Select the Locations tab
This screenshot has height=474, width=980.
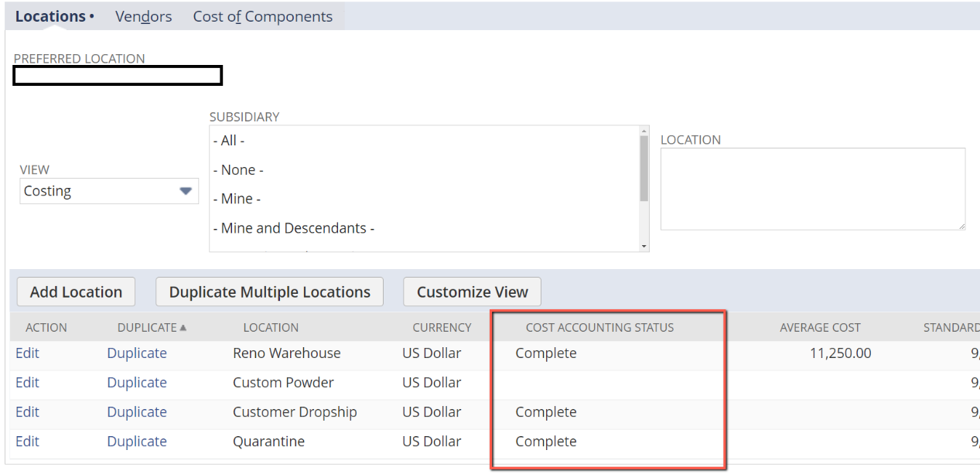tap(50, 15)
